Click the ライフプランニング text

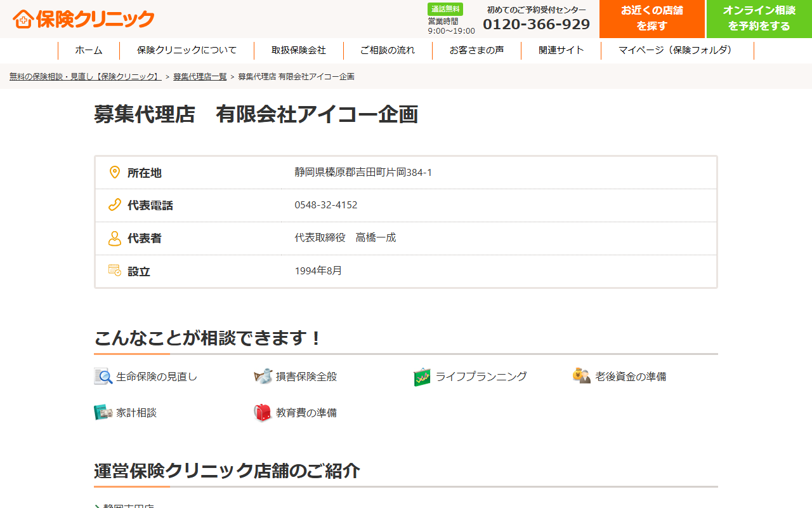click(481, 377)
